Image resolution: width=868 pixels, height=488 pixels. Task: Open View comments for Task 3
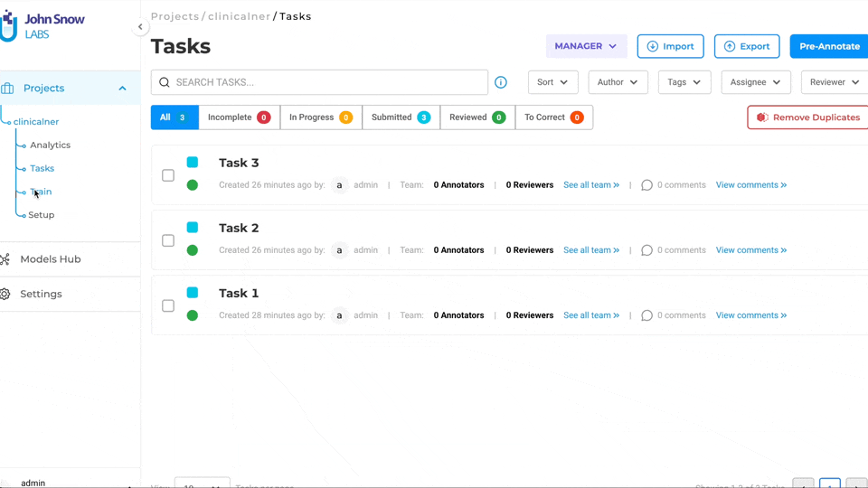[x=751, y=184]
